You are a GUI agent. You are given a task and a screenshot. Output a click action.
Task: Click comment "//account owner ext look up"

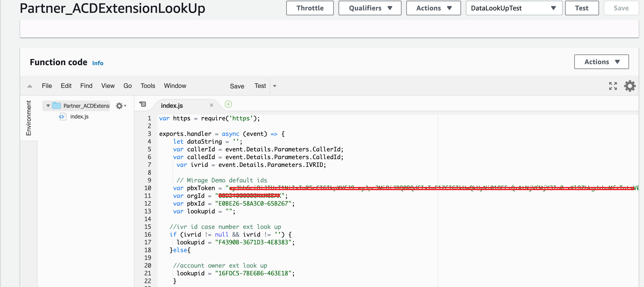coord(220,265)
